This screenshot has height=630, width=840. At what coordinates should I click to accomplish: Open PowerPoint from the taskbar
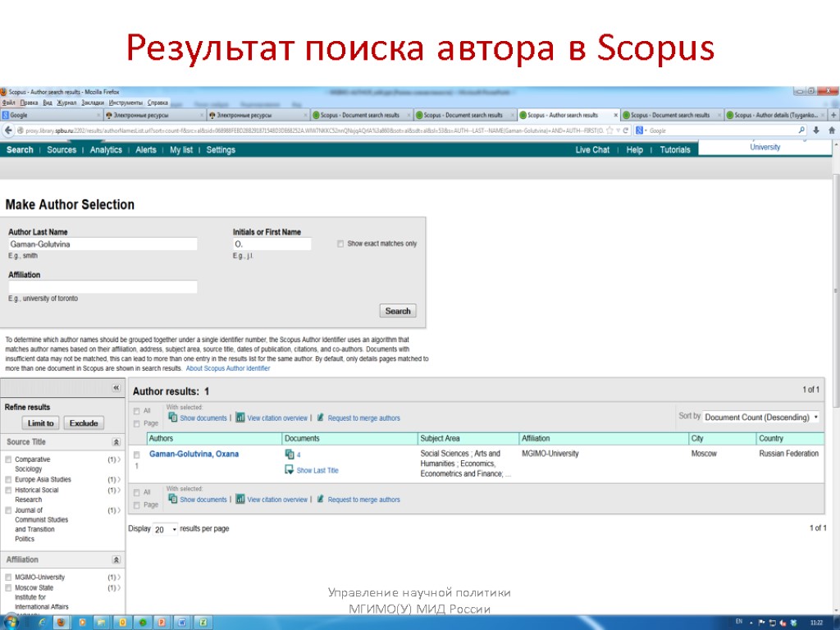(162, 623)
